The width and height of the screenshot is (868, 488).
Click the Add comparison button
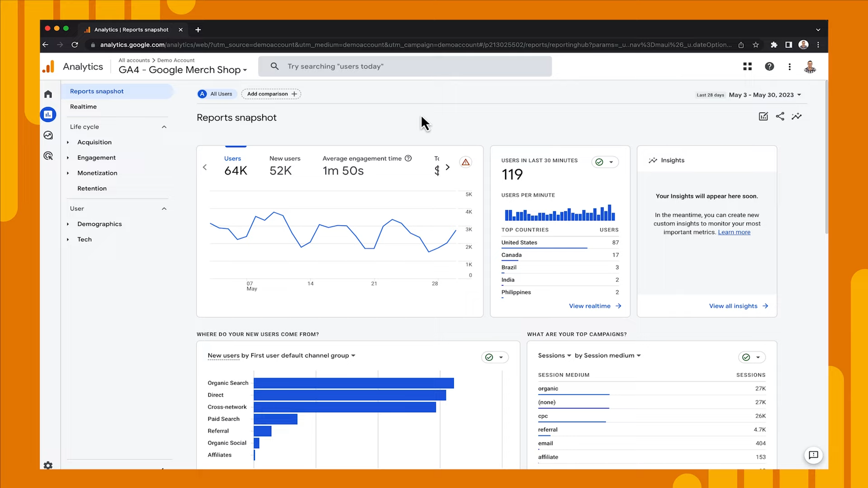(x=271, y=94)
